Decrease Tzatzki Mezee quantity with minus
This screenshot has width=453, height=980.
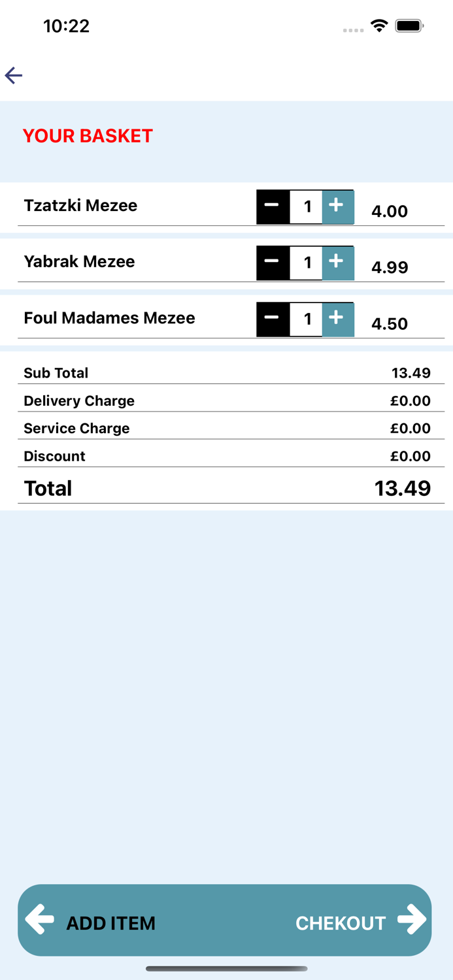click(273, 206)
